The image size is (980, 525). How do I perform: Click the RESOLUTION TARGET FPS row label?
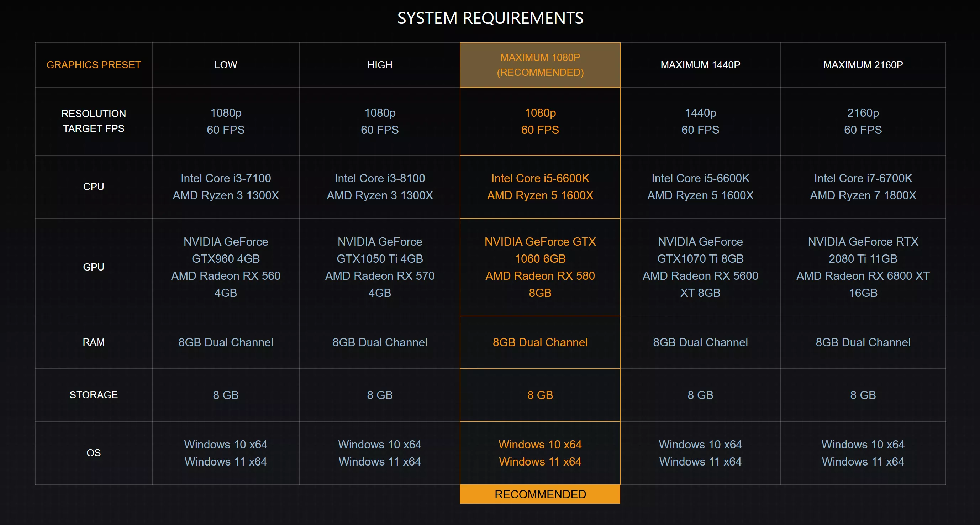[94, 121]
